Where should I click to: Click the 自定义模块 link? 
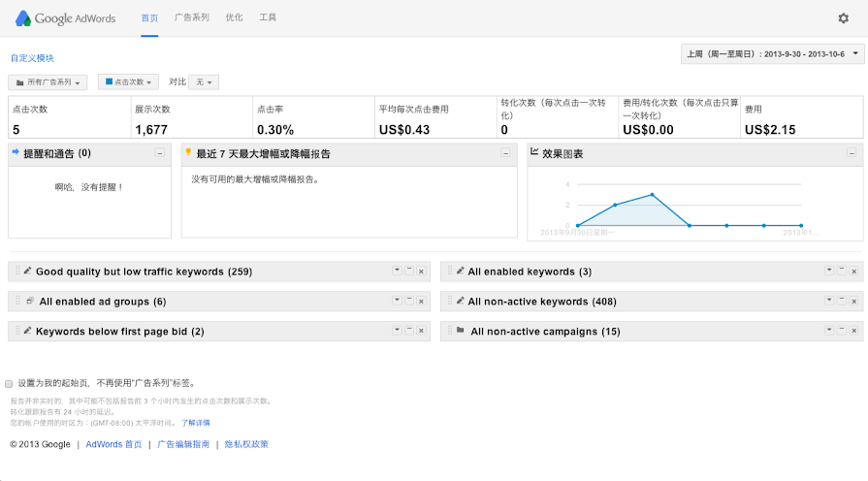(x=32, y=58)
